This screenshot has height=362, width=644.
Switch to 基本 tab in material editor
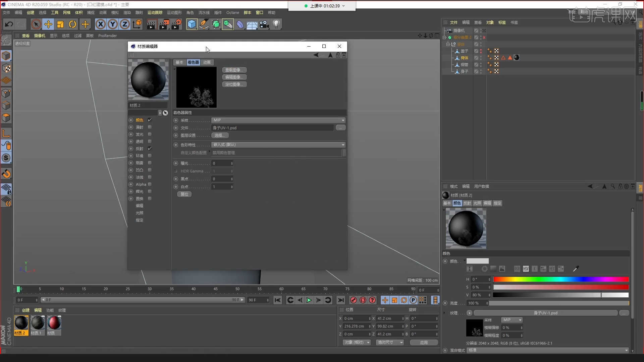(x=179, y=62)
